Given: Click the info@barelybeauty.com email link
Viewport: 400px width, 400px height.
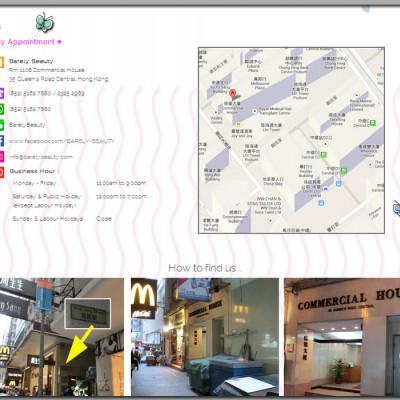Looking at the screenshot, I should (41, 157).
